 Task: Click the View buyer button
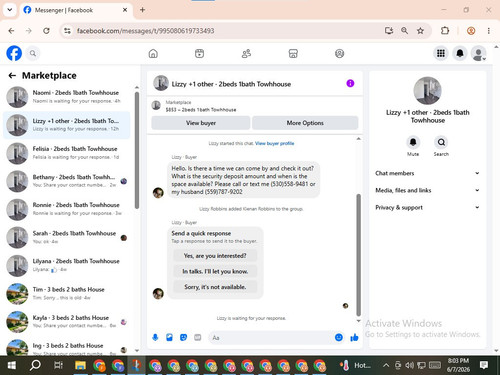pyautogui.click(x=201, y=123)
